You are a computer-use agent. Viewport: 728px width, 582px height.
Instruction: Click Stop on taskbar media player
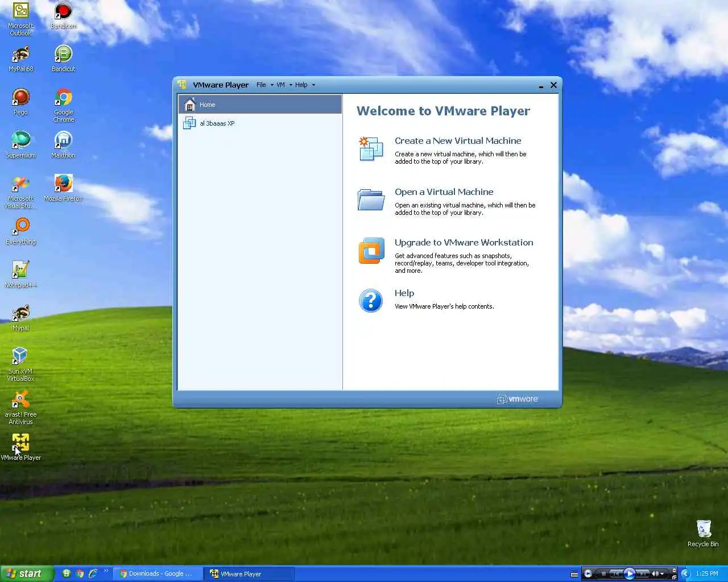[x=603, y=574]
